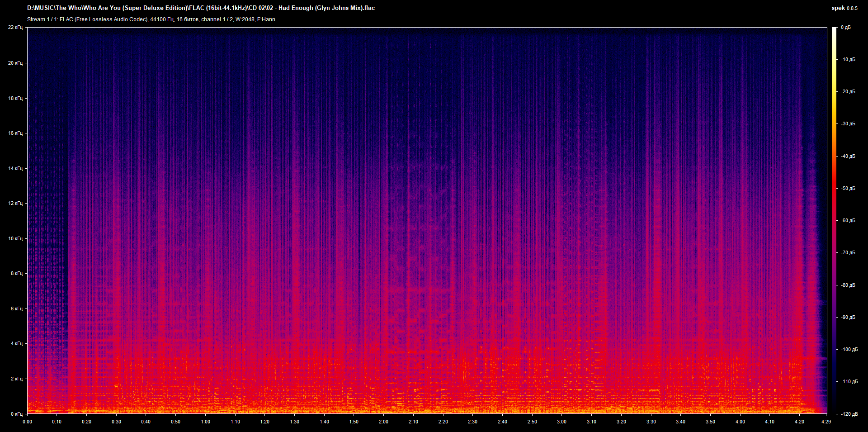
Task: Click the file path title at top
Action: [x=201, y=8]
